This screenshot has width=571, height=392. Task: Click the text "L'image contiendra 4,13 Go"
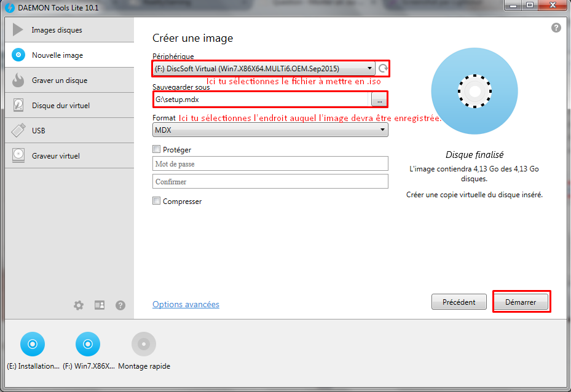tap(454, 169)
